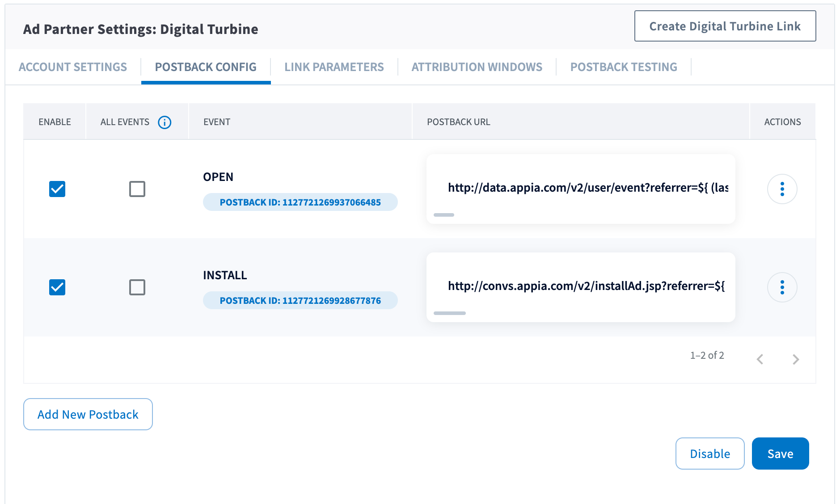Click the Actions column header
Image resolution: width=836 pixels, height=504 pixels.
point(782,122)
